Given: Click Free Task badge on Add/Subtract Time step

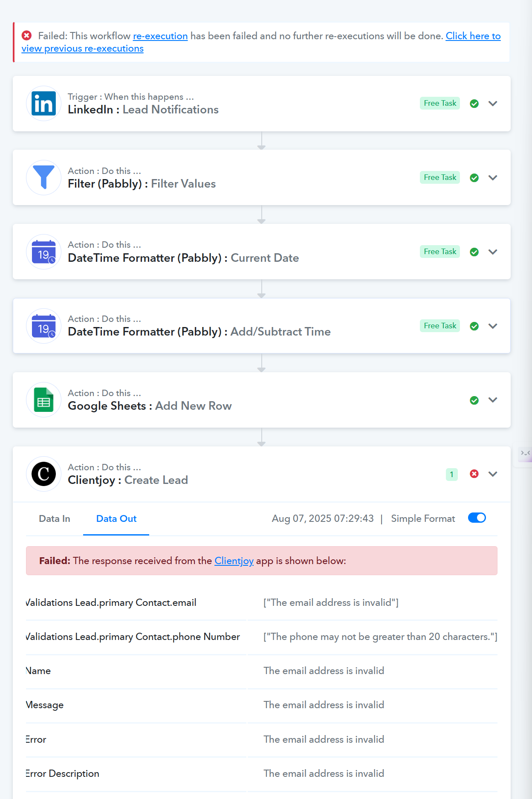Looking at the screenshot, I should tap(440, 326).
